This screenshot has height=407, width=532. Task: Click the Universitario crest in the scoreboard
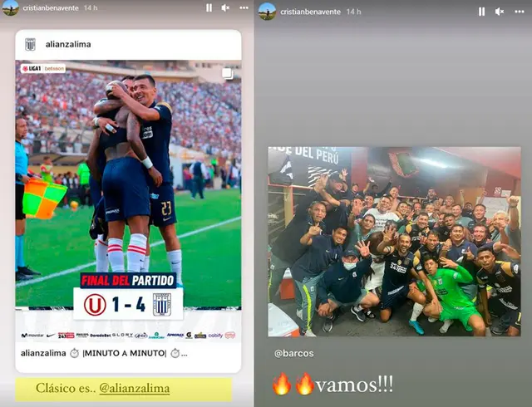(95, 304)
